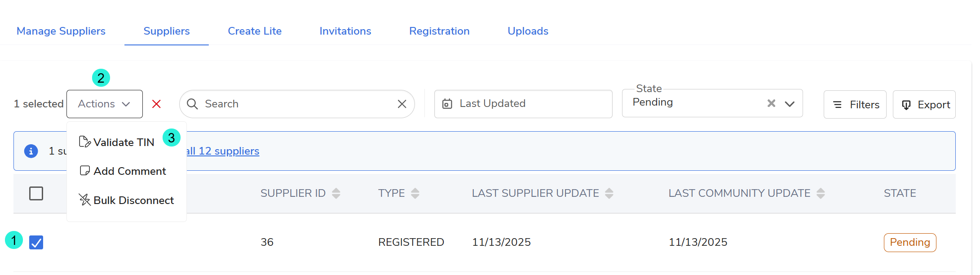The width and height of the screenshot is (980, 275).
Task: Click the red X to clear selection
Action: click(x=156, y=104)
